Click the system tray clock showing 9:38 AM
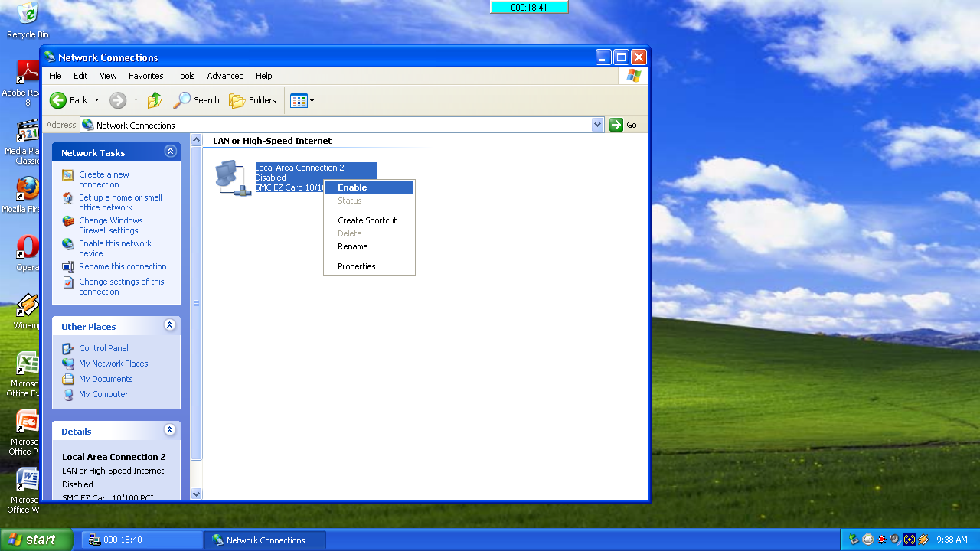Viewport: 980px width, 551px height. click(x=952, y=540)
